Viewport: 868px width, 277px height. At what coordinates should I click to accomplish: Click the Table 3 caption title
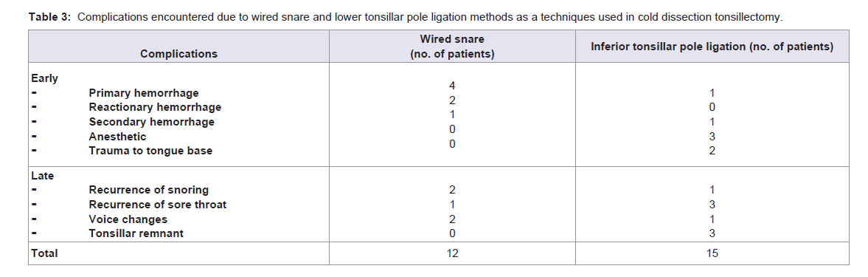tap(406, 16)
